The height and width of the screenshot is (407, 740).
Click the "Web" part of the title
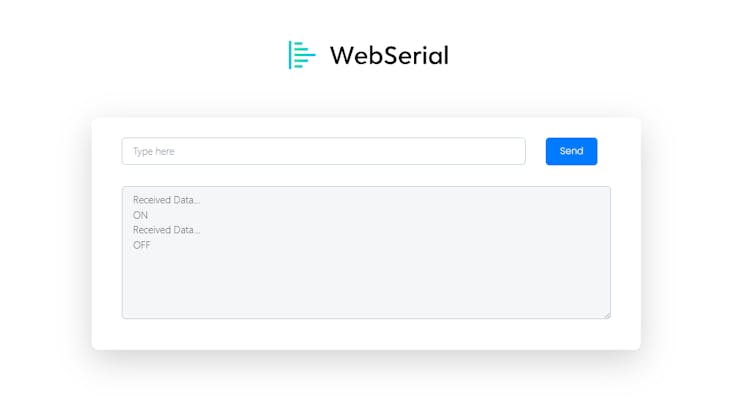click(354, 55)
